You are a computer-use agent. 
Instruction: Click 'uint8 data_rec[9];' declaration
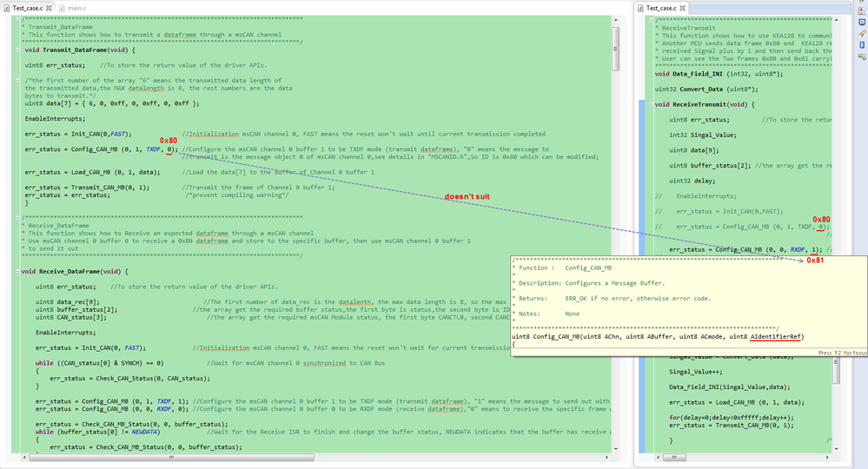(68, 302)
